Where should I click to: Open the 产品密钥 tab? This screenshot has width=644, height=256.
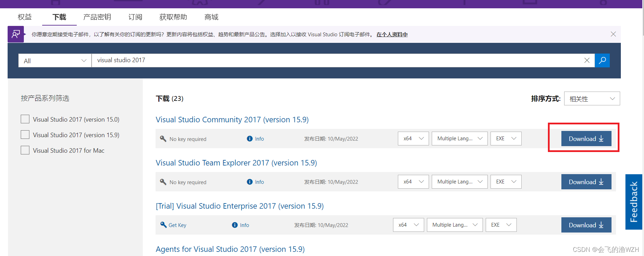[x=97, y=17]
